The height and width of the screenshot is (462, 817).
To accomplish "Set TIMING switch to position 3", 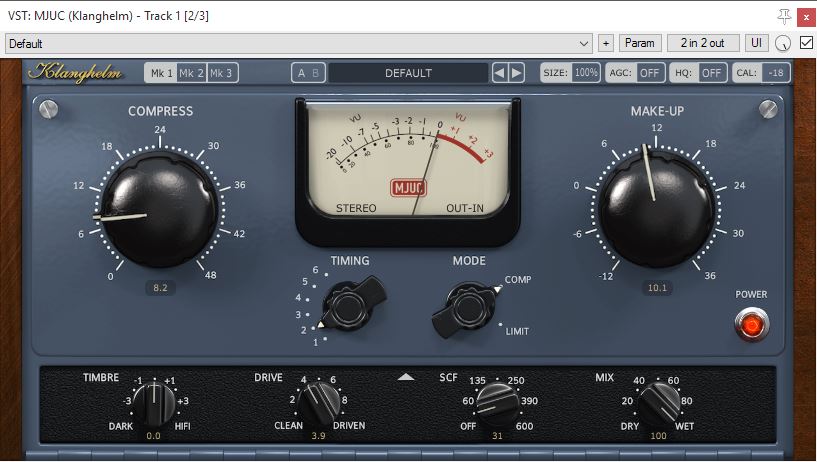I will tap(298, 315).
